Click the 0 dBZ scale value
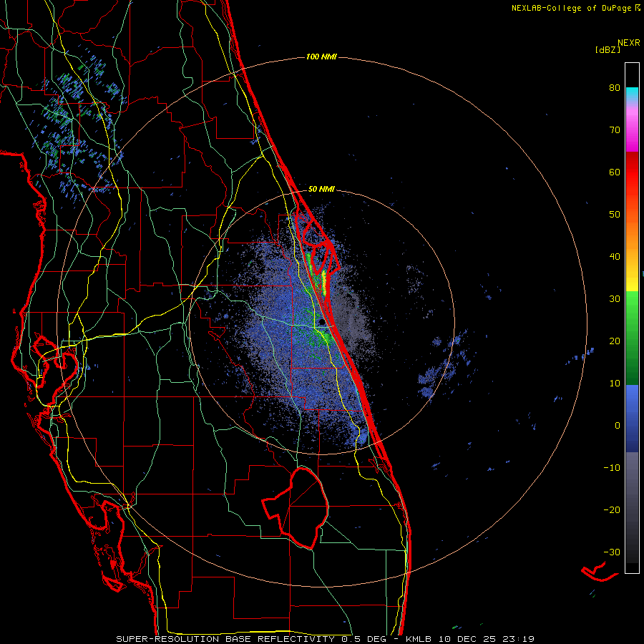 pyautogui.click(x=618, y=426)
